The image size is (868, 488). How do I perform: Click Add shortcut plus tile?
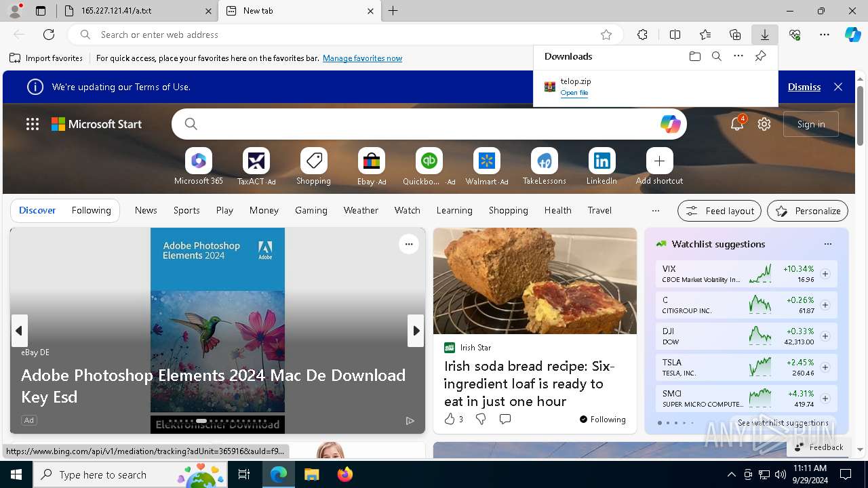(659, 167)
